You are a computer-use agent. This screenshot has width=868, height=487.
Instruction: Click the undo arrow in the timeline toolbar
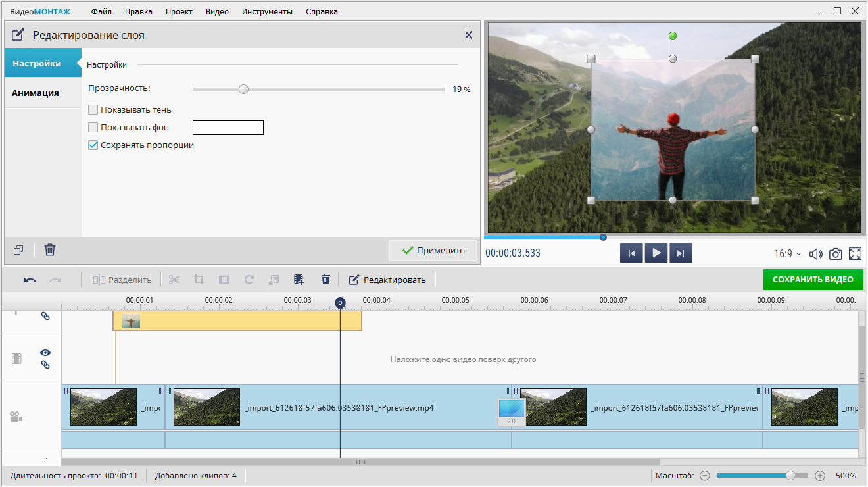(30, 280)
